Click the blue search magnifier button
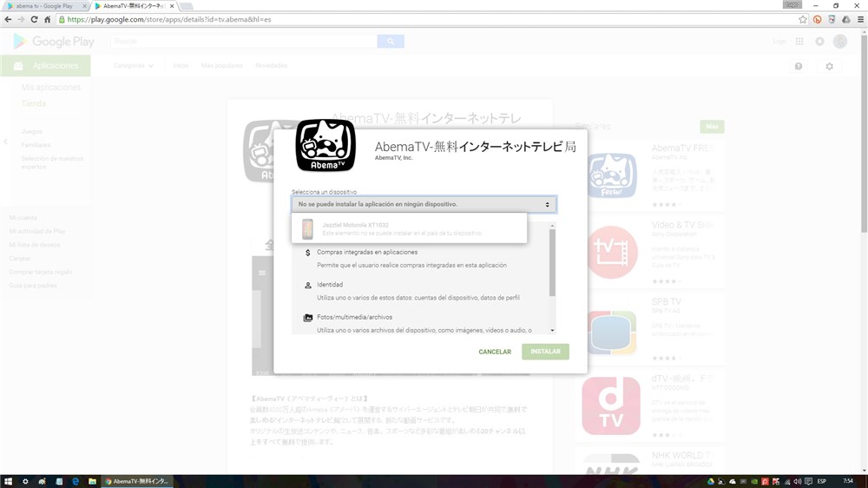This screenshot has height=488, width=868. pyautogui.click(x=391, y=41)
